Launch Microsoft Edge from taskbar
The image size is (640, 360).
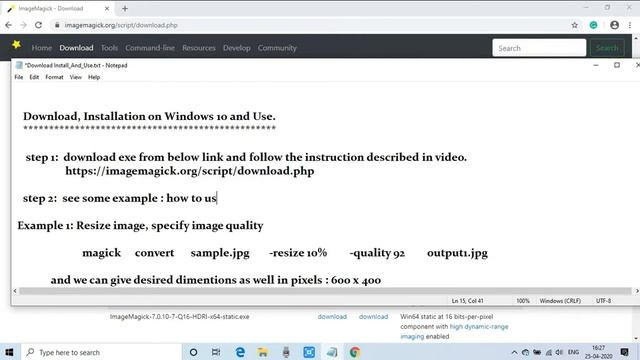240,352
